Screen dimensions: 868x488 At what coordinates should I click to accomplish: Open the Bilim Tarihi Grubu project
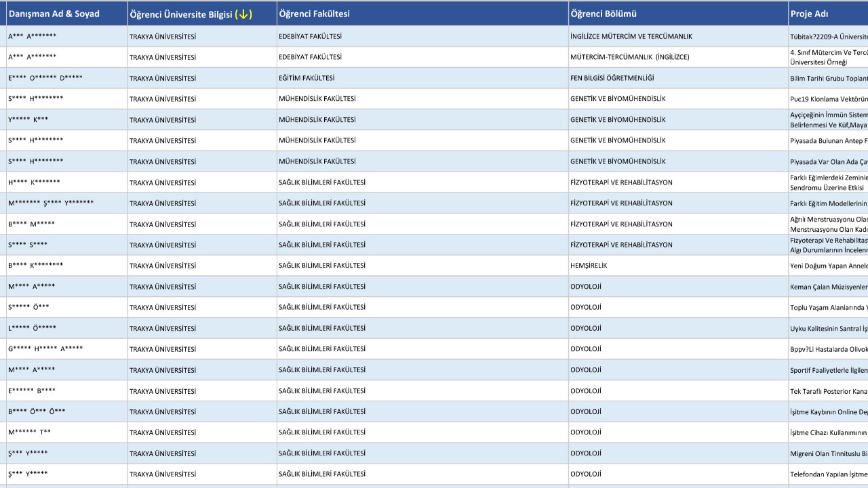coord(828,78)
